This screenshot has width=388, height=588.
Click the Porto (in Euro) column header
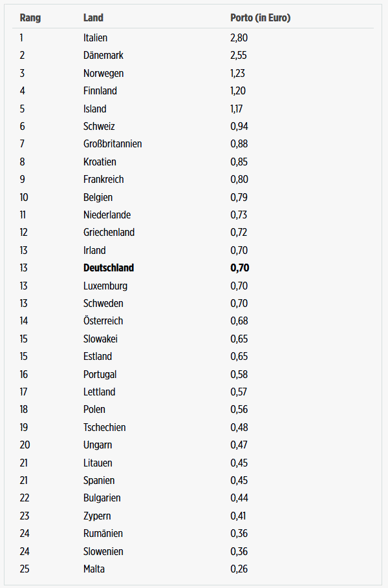pyautogui.click(x=261, y=17)
